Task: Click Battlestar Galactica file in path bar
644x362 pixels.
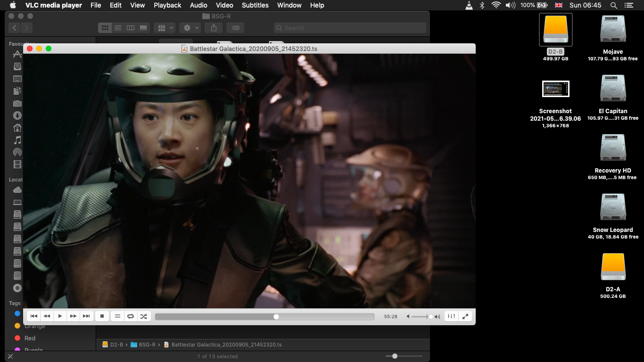Action: (223, 345)
